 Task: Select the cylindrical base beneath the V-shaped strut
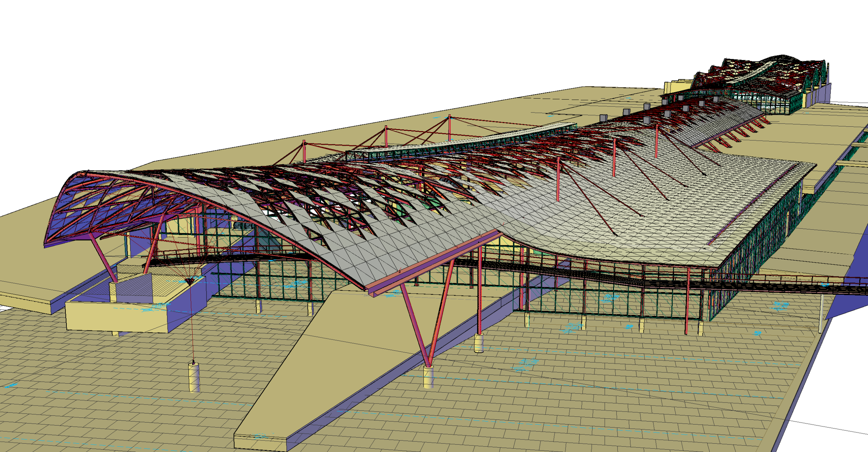click(429, 377)
